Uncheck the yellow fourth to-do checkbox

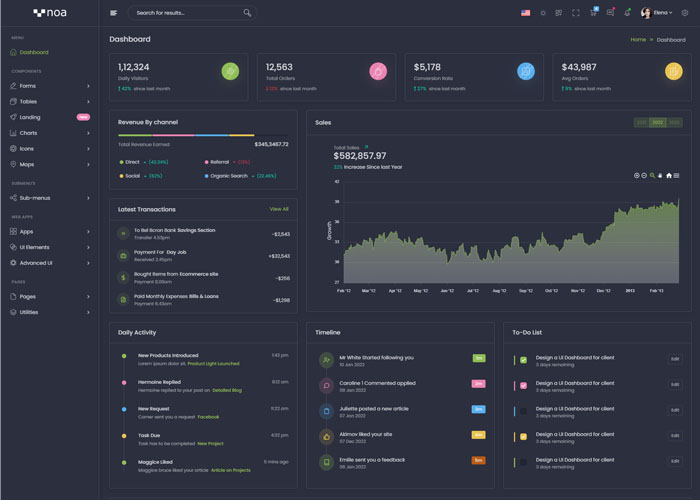[523, 437]
